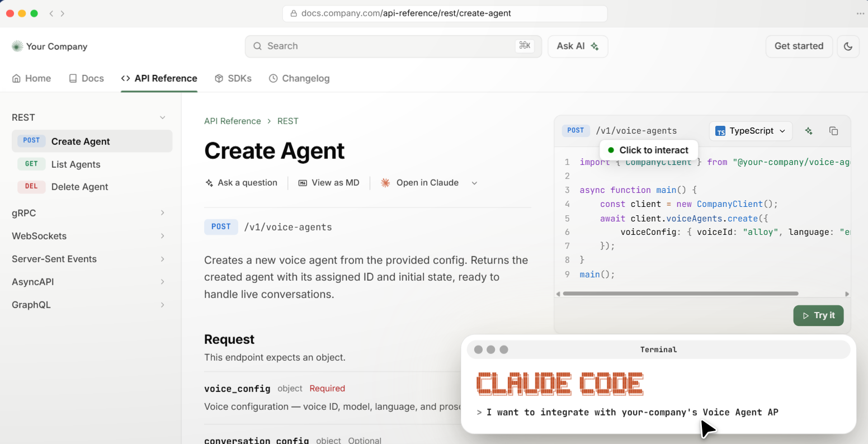Click the lock icon in the address bar
Viewport: 868px width, 444px height.
click(x=293, y=13)
